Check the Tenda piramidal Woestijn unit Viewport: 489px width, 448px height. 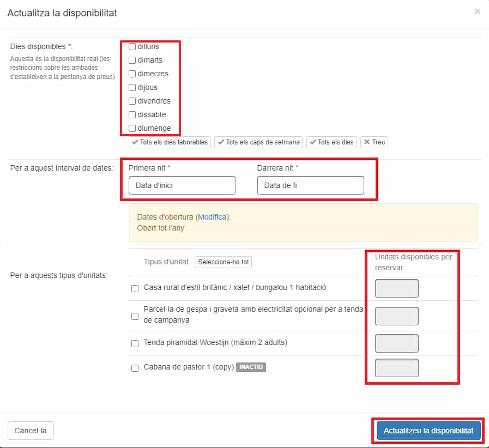pyautogui.click(x=135, y=343)
